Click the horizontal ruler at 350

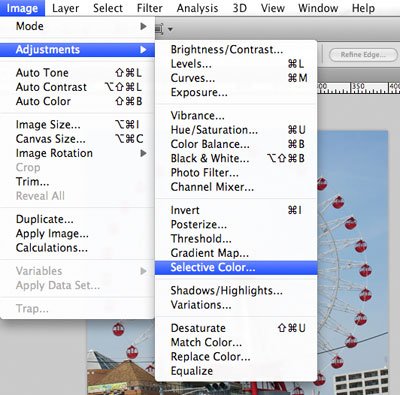tap(358, 87)
